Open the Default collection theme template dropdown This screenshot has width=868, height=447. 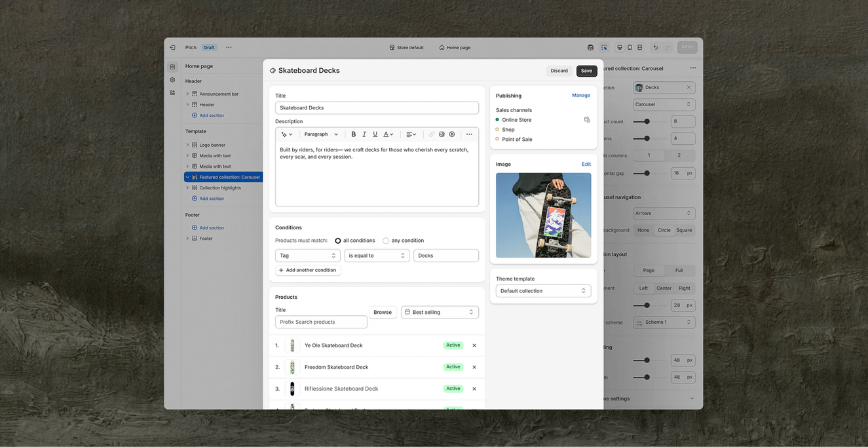point(543,291)
